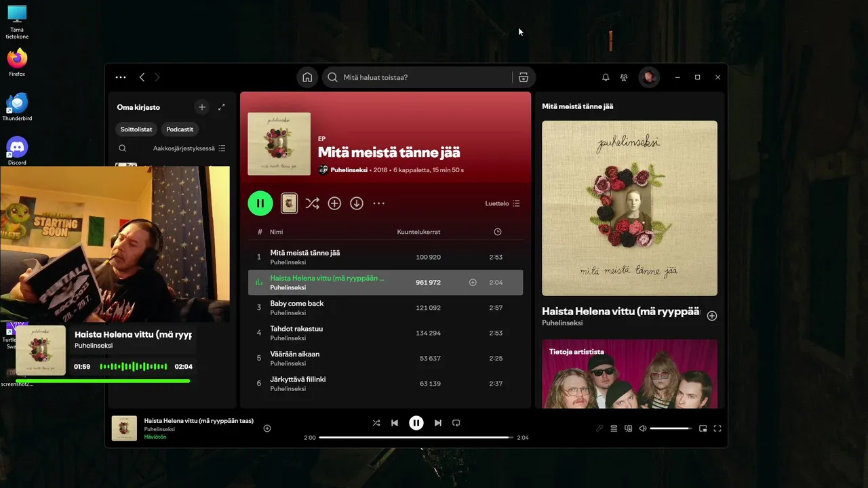Open the mini player
This screenshot has width=868, height=488.
(x=703, y=428)
